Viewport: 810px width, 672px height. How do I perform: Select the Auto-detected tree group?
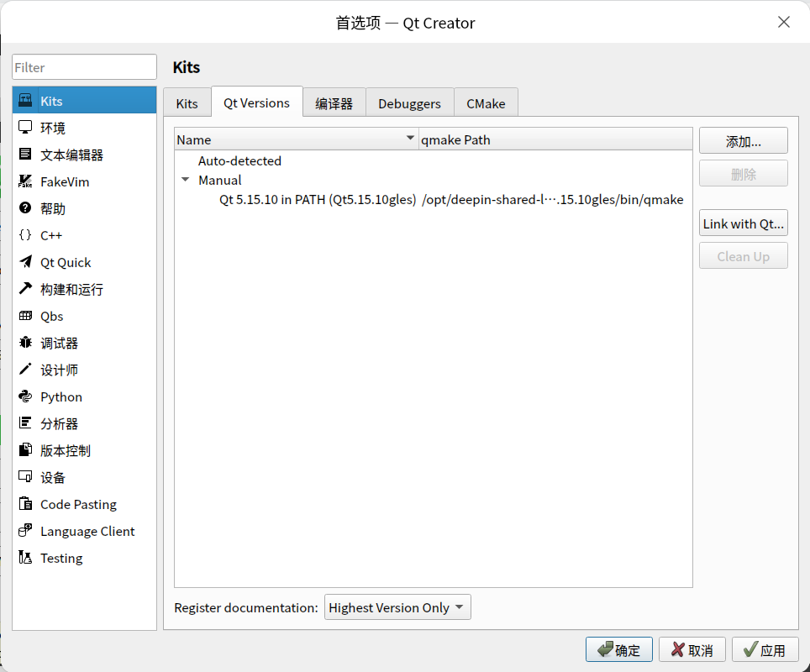[x=239, y=160]
